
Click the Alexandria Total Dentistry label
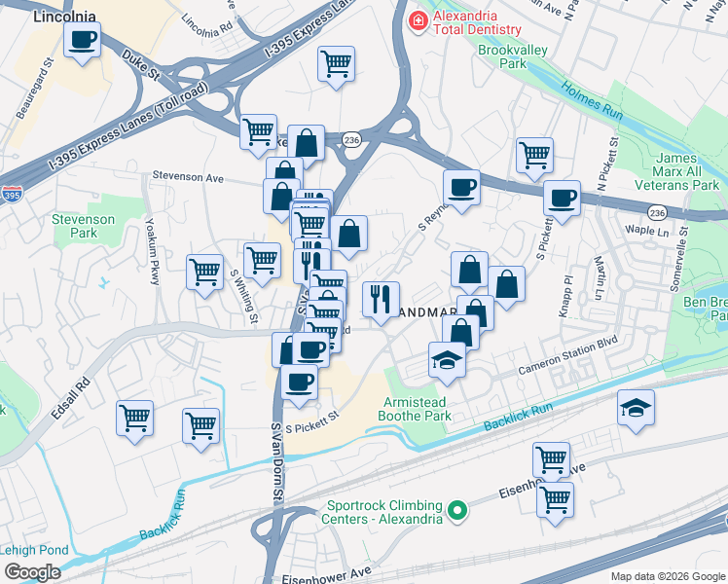point(477,22)
